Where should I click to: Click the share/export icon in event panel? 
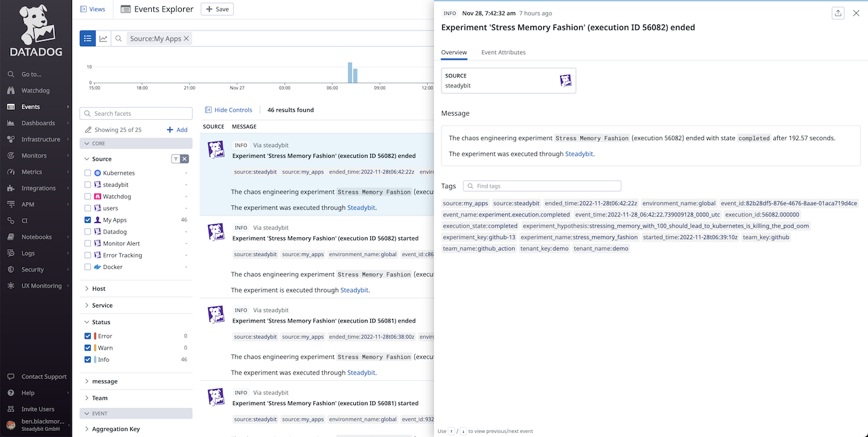coord(838,13)
